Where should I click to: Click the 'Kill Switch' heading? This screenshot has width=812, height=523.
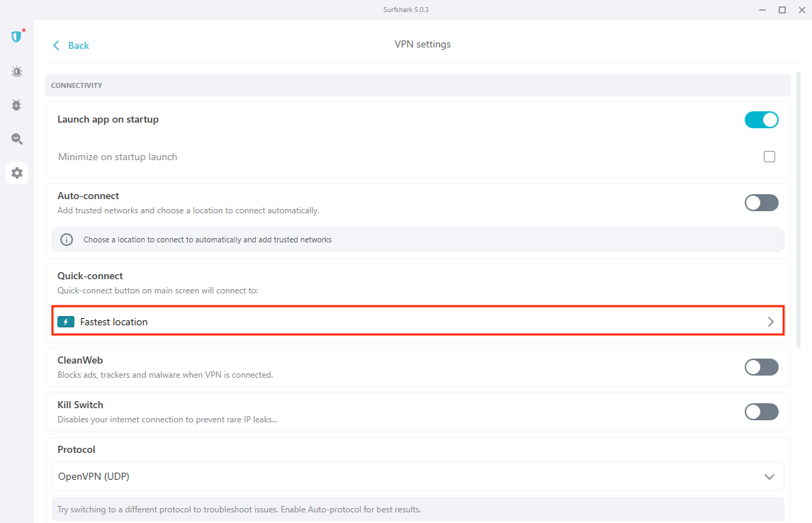(80, 405)
